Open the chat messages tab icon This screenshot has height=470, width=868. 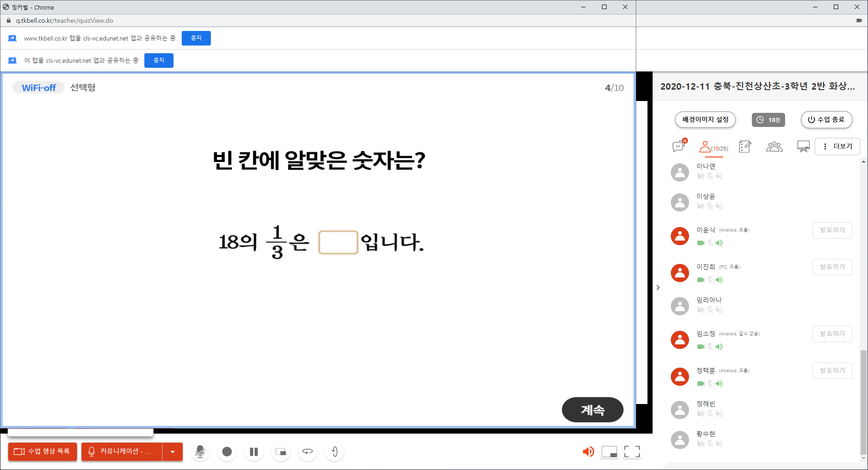pos(679,146)
